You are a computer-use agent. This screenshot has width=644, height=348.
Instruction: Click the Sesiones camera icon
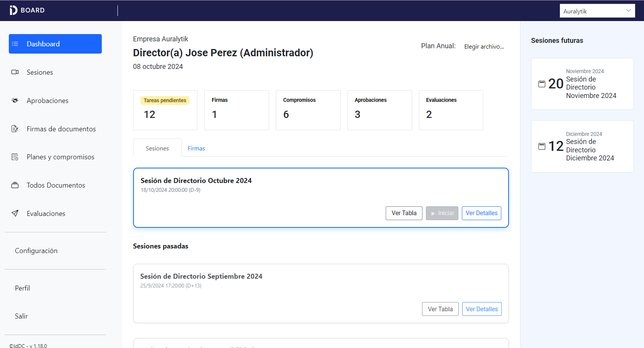click(15, 72)
